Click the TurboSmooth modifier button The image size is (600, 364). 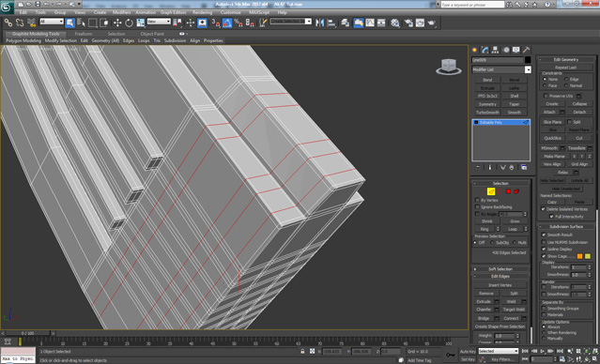coord(487,113)
